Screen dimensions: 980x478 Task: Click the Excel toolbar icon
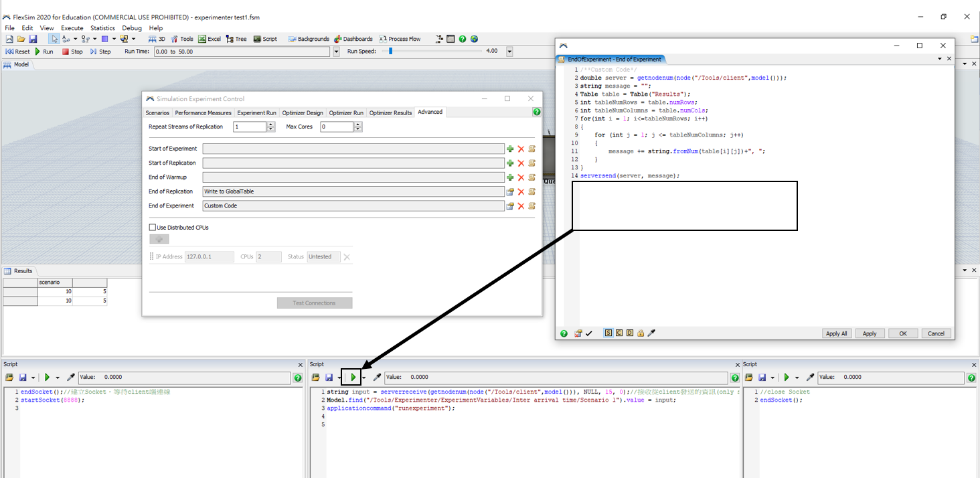pos(210,39)
